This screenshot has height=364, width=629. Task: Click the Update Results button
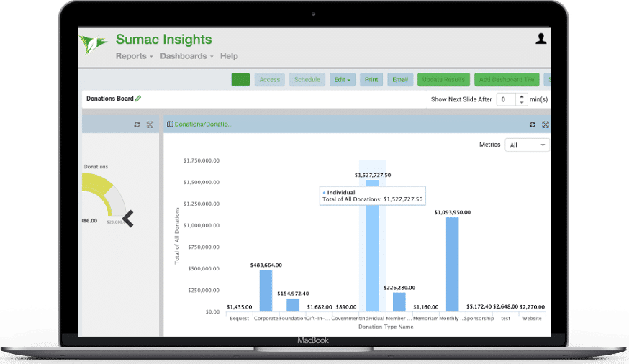point(443,79)
